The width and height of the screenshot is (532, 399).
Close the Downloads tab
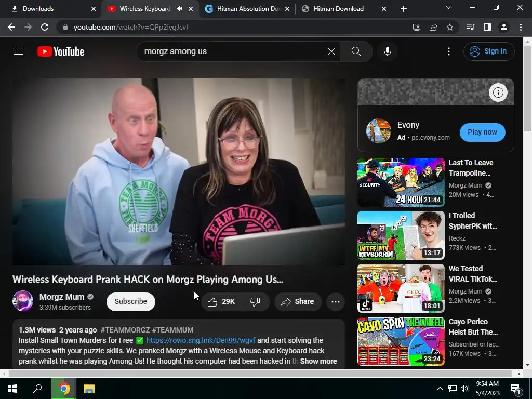click(x=94, y=9)
